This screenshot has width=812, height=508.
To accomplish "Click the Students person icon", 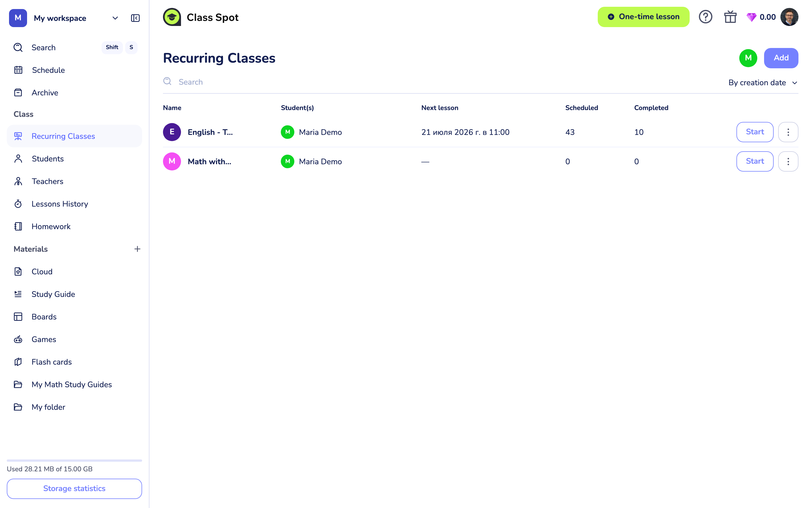I will click(x=18, y=159).
